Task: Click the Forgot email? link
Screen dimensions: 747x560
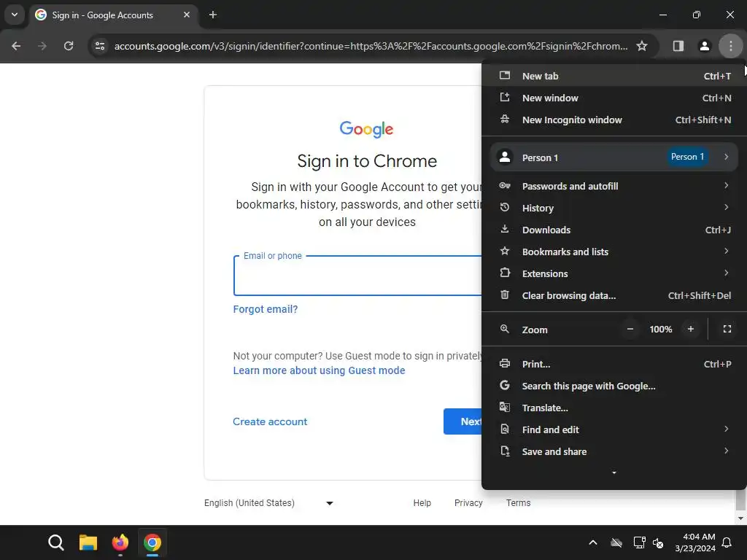Action: 266,309
